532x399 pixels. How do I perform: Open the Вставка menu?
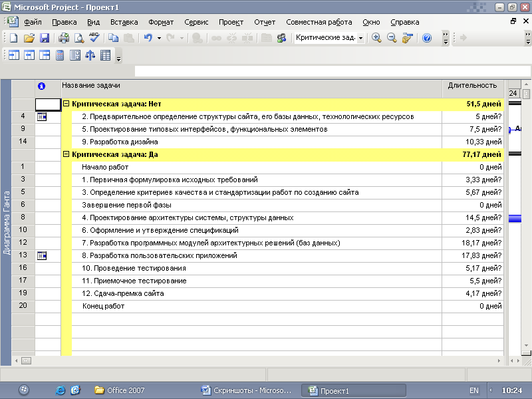(124, 22)
